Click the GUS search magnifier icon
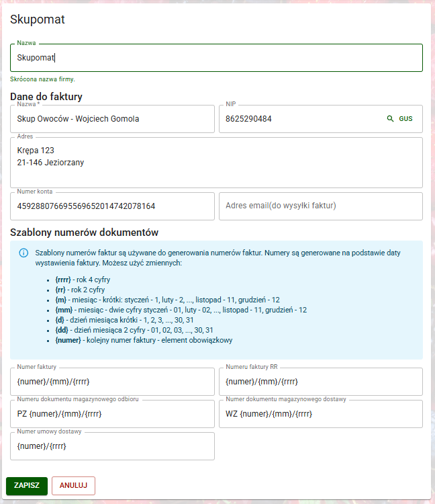The image size is (435, 504). [390, 118]
